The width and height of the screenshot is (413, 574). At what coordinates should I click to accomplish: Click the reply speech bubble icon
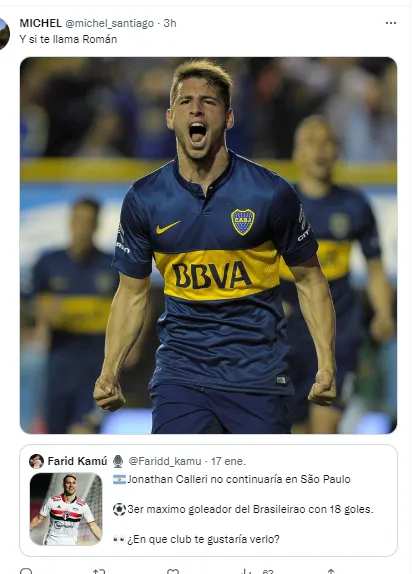tap(26, 571)
